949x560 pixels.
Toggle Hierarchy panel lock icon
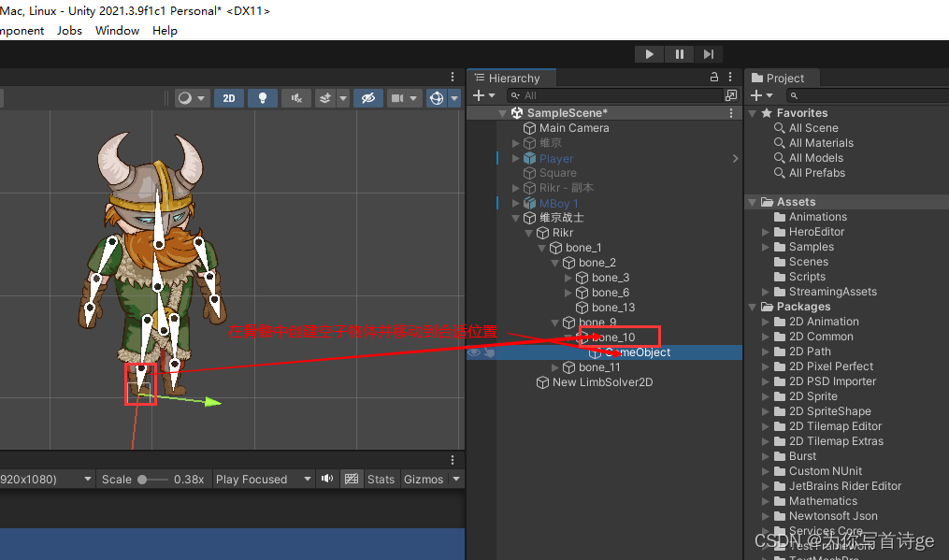coord(714,77)
